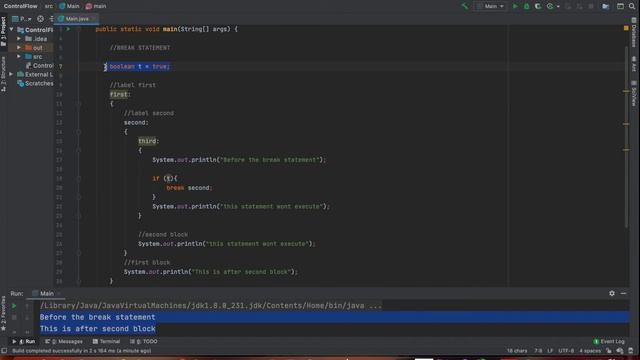Click the editor vertical scrollbar
This screenshot has width=640, height=360.
click(x=626, y=137)
